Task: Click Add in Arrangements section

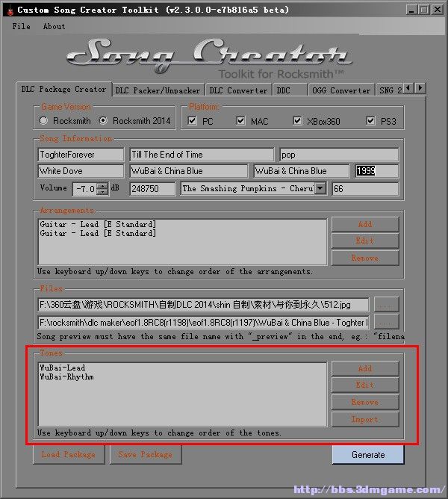Action: [365, 224]
